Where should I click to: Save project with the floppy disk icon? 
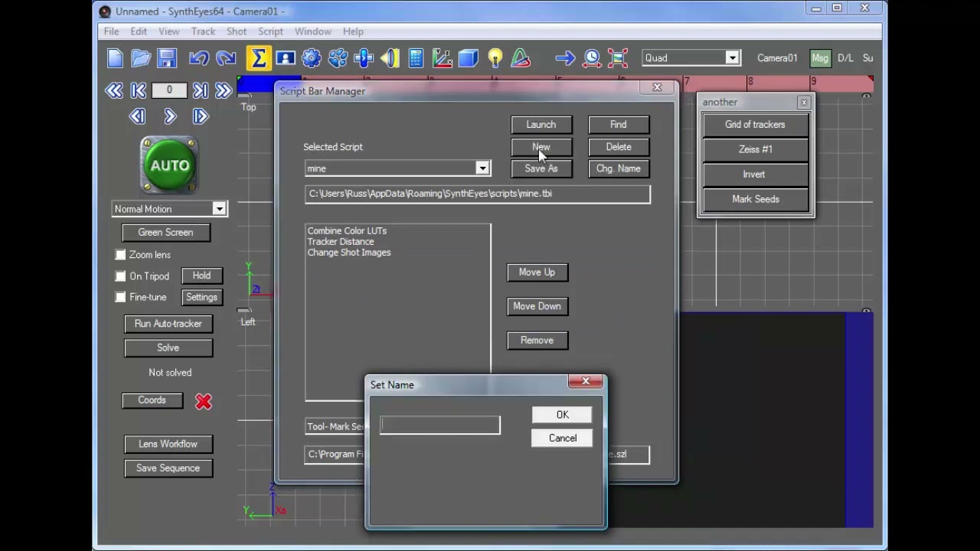[167, 58]
